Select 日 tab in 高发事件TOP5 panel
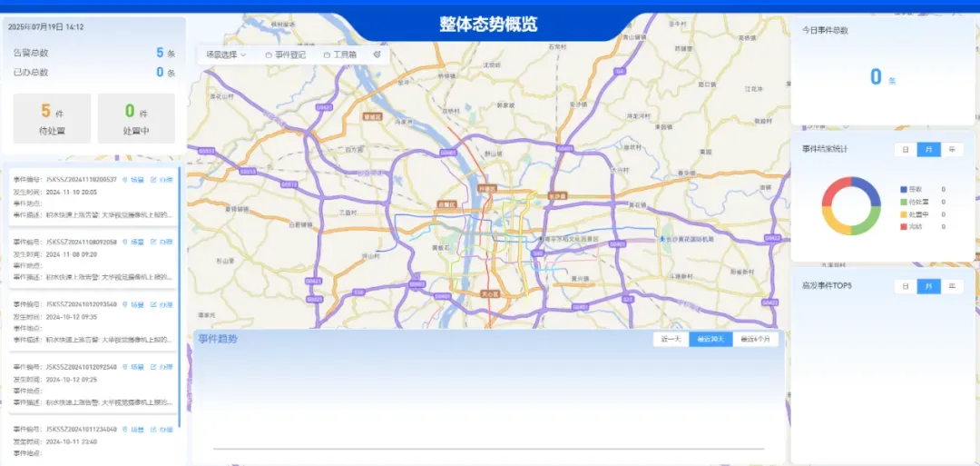Image resolution: width=980 pixels, height=466 pixels. 906,286
